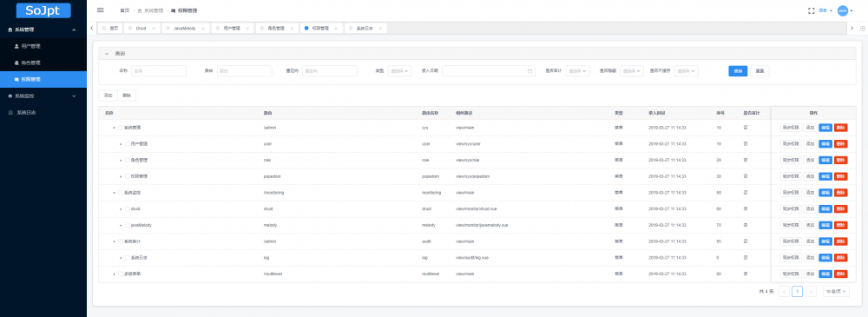Collapse the 查询 filter panel
Image resolution: width=868 pixels, height=317 pixels.
[106, 54]
